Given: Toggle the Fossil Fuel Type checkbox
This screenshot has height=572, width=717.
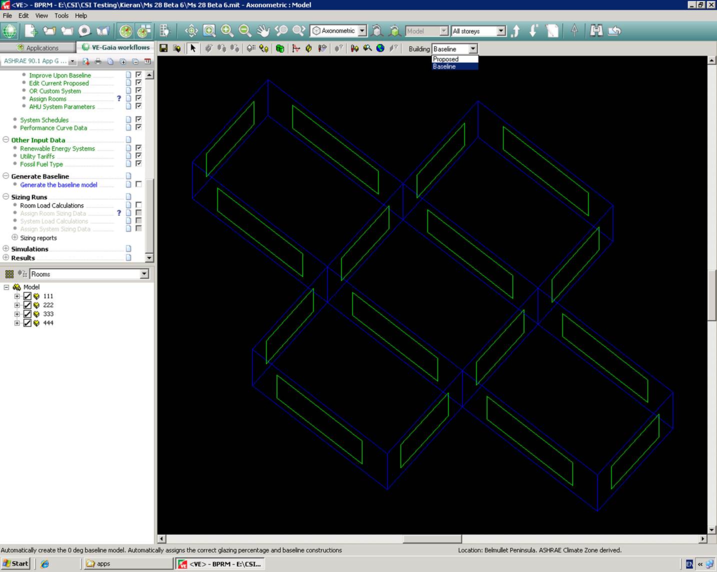Looking at the screenshot, I should (139, 164).
